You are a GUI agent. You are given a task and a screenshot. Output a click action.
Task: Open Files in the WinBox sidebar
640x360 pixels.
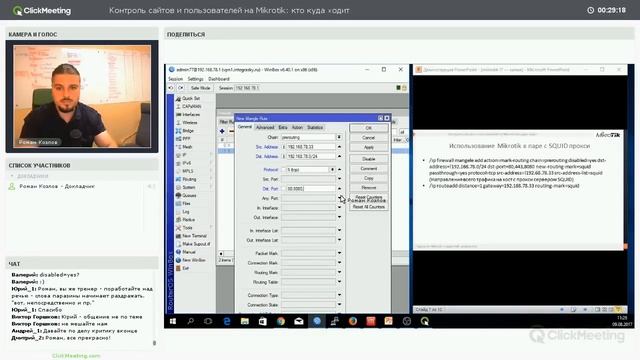tap(187, 204)
